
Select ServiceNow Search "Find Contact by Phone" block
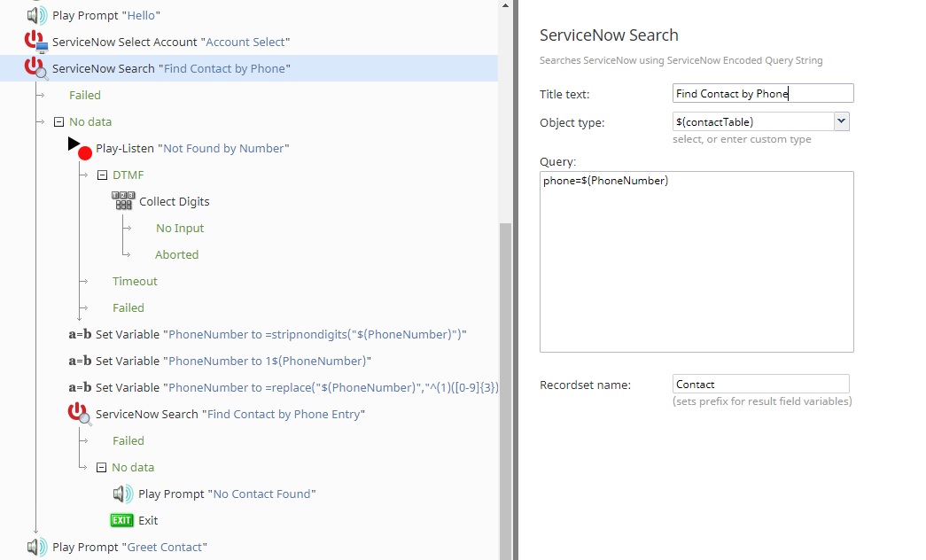tap(171, 68)
